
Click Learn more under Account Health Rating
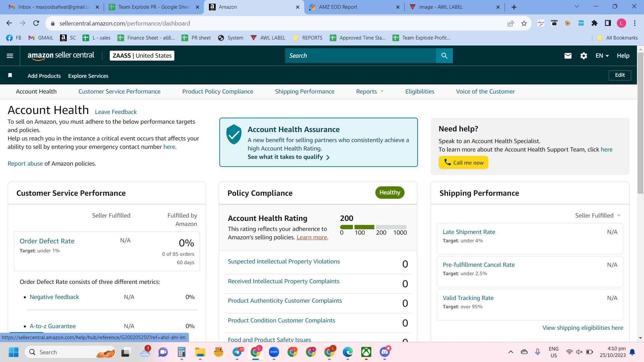(312, 237)
